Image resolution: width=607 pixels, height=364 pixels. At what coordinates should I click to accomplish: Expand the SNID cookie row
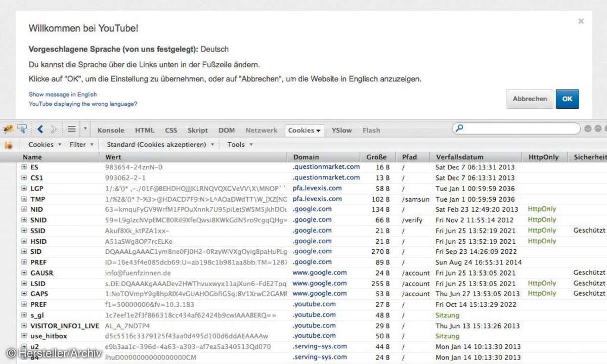[x=24, y=220]
